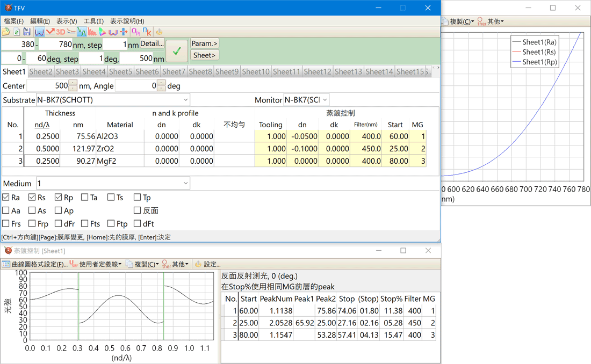Viewport: 591px width, 364px height.
Task: Open the 工具(T) menu
Action: [93, 21]
